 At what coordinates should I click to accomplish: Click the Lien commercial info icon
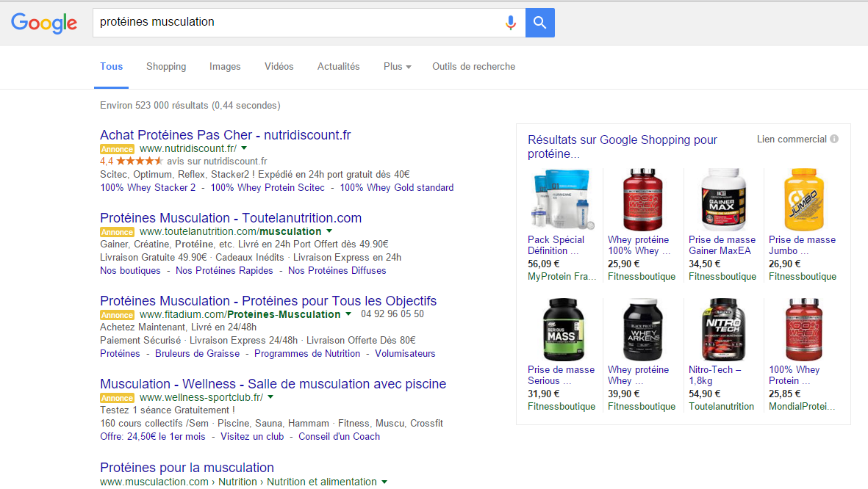pos(834,139)
